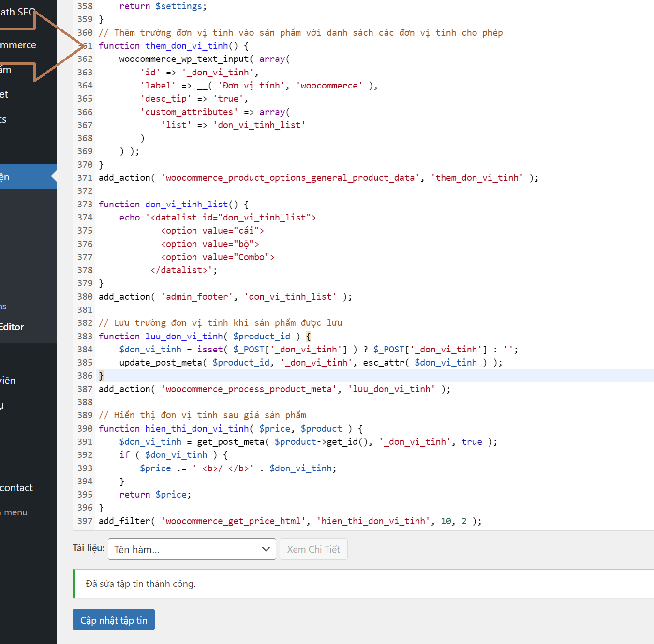
Task: Place cursor on function don_vi_tinh_list line
Action: click(173, 204)
